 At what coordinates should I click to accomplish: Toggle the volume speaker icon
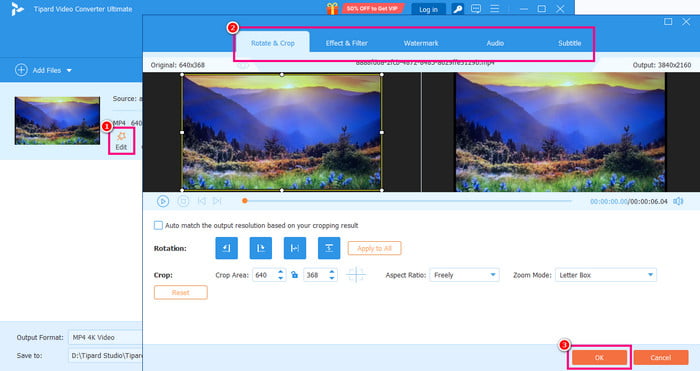678,201
